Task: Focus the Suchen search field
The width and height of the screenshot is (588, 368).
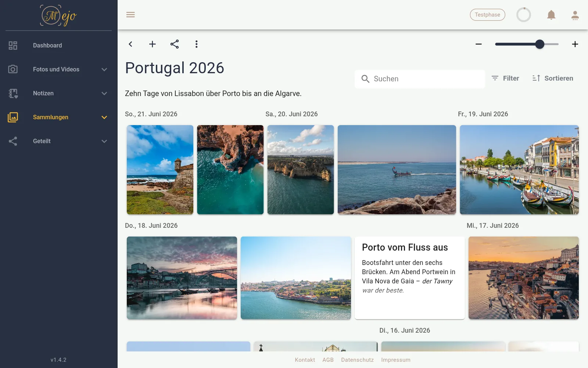Action: pyautogui.click(x=420, y=79)
